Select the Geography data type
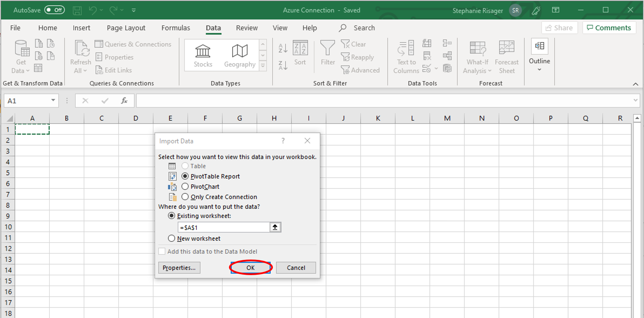 click(x=240, y=55)
